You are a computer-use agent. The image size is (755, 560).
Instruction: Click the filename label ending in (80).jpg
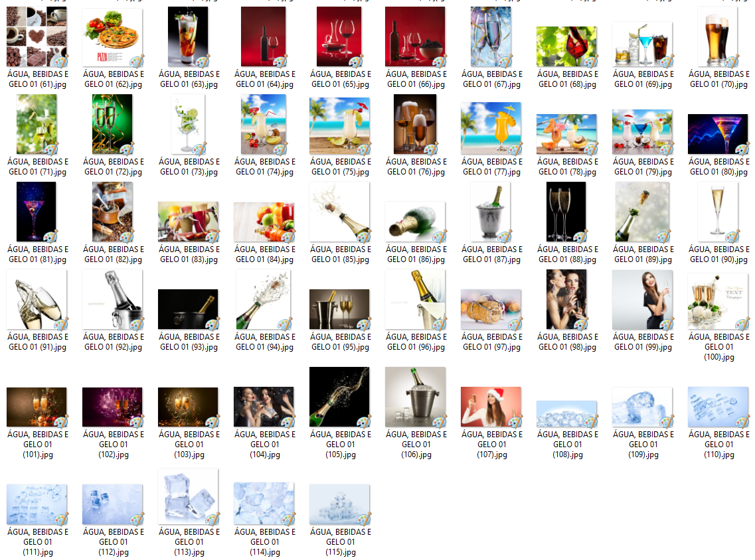[x=718, y=167]
